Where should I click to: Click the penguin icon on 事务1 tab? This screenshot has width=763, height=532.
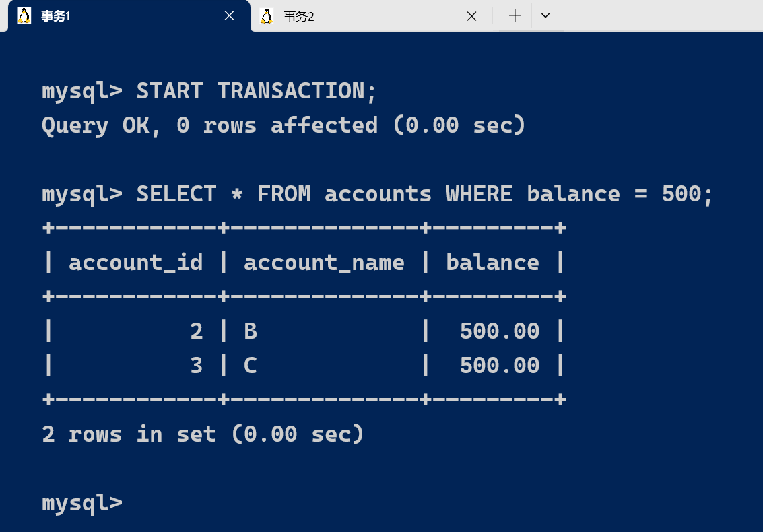(x=24, y=16)
